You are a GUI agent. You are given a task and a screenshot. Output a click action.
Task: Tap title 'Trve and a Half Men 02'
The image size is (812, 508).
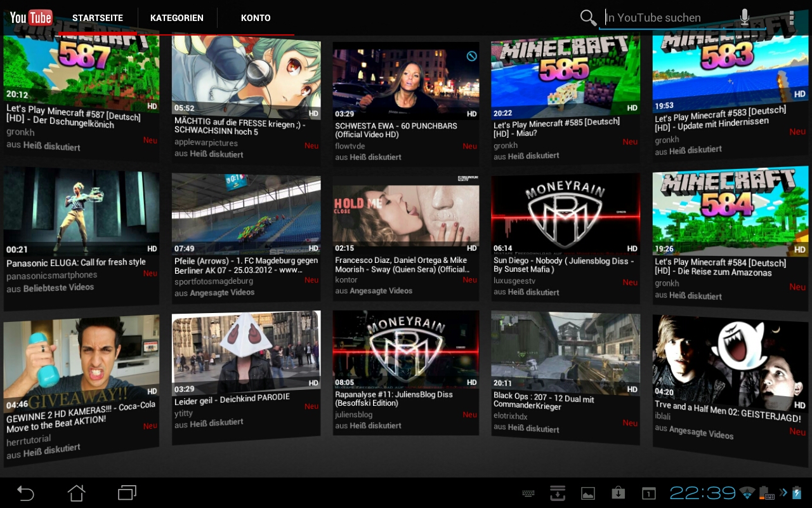[728, 412]
